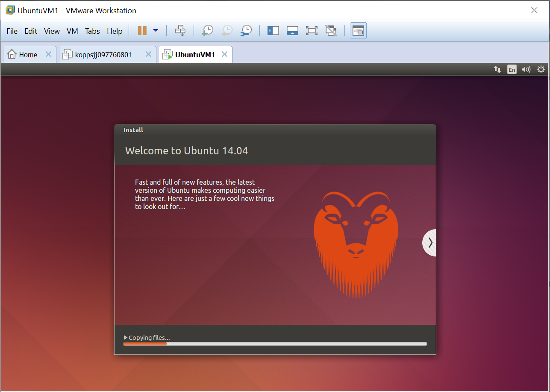
Task: Open Ubuntu's volume indicator
Action: 526,69
